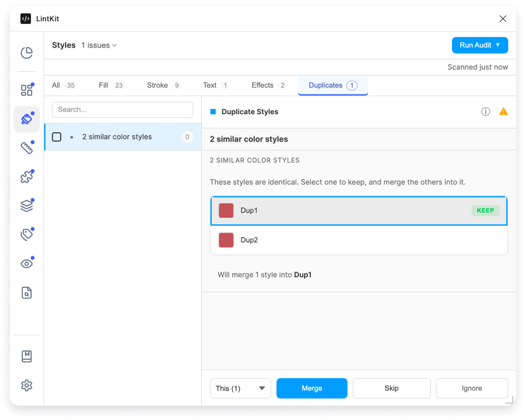Activate the paint styles tool in sidebar
The height and width of the screenshot is (420, 526).
27,119
